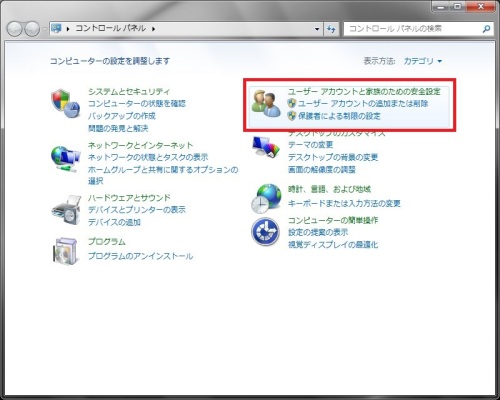The height and width of the screenshot is (400, 500).
Task: Click the search magnifier icon
Action: (486, 29)
